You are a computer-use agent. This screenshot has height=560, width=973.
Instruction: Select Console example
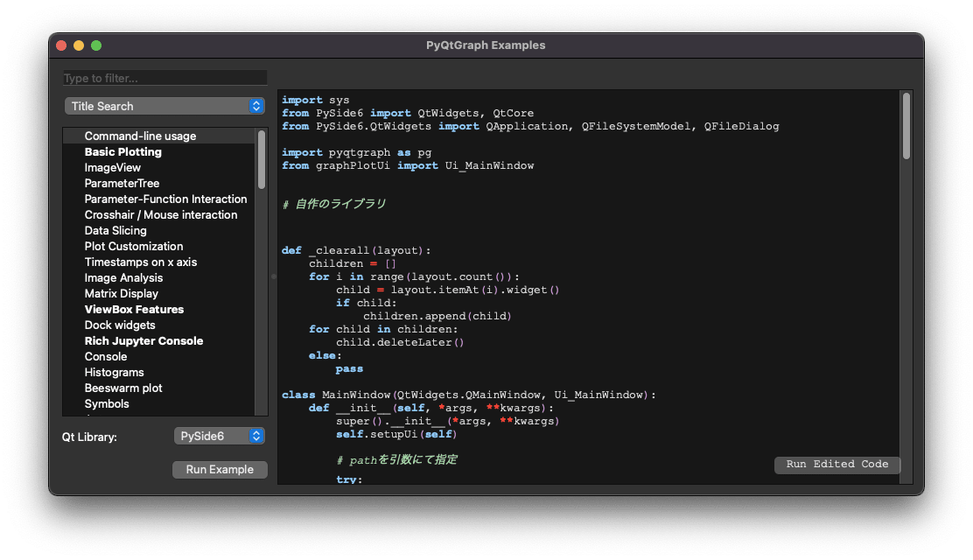coord(159,356)
